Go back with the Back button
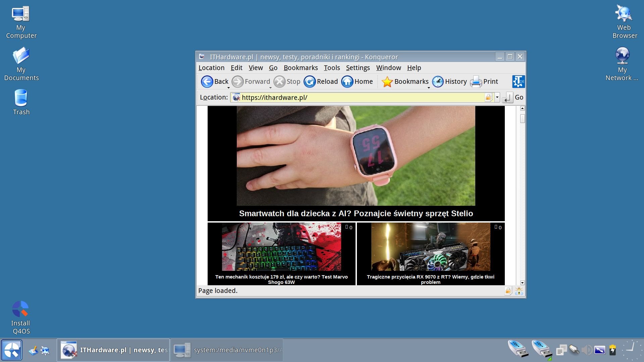 [214, 81]
